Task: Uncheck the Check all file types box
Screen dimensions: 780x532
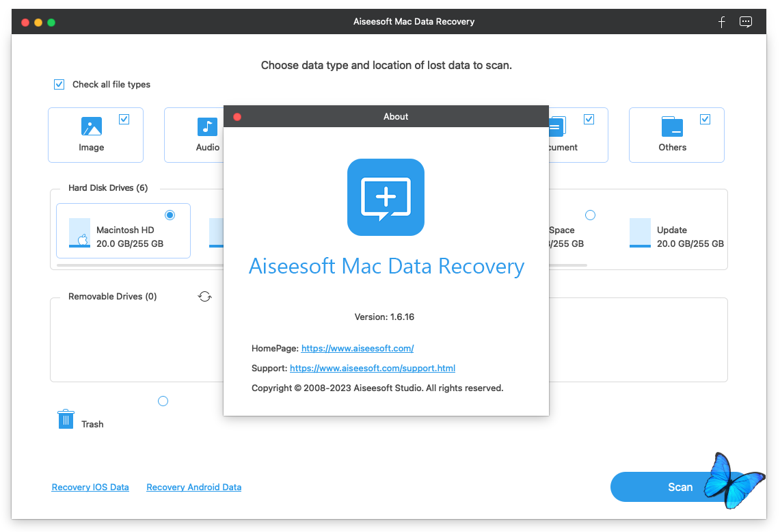Action: 59,85
